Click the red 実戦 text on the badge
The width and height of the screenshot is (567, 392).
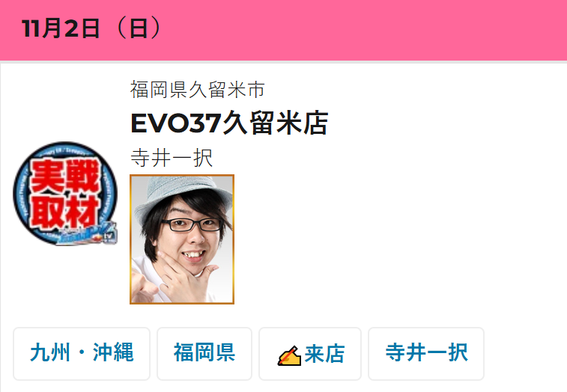[65, 177]
